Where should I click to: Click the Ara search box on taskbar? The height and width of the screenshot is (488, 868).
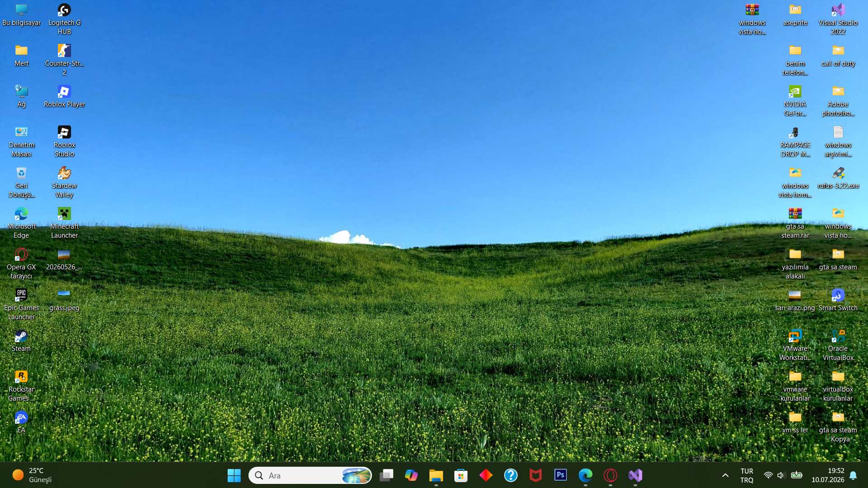tap(310, 475)
